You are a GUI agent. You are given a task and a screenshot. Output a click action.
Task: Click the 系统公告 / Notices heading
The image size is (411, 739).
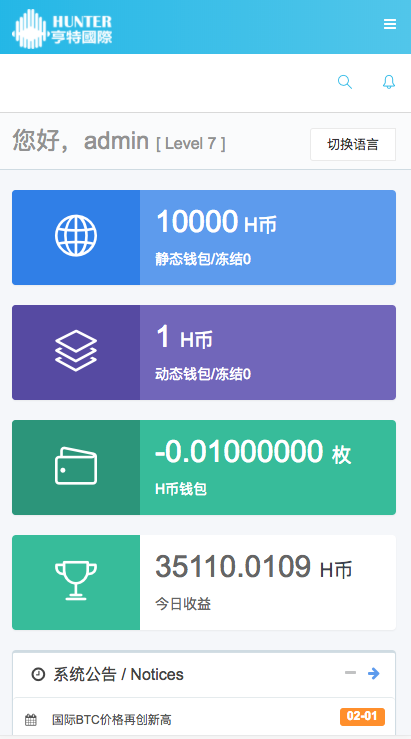[118, 674]
